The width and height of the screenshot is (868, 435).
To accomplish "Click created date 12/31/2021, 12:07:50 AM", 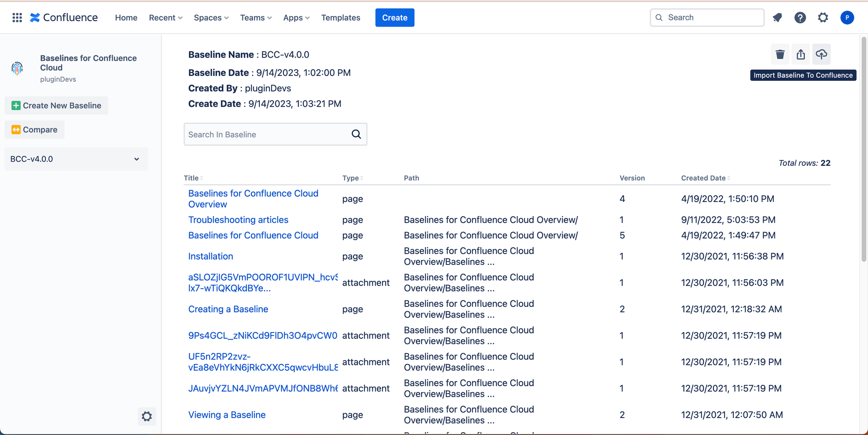I will pyautogui.click(x=732, y=415).
